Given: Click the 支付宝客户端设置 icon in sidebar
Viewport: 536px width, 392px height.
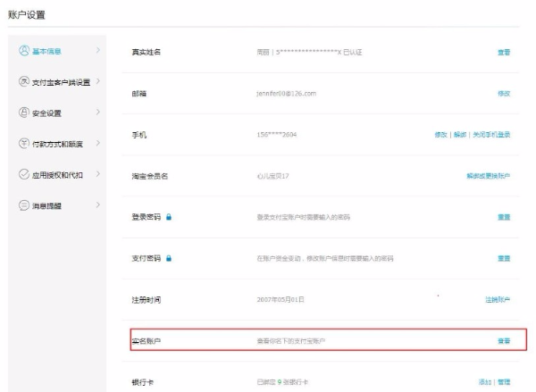Looking at the screenshot, I should (x=23, y=82).
